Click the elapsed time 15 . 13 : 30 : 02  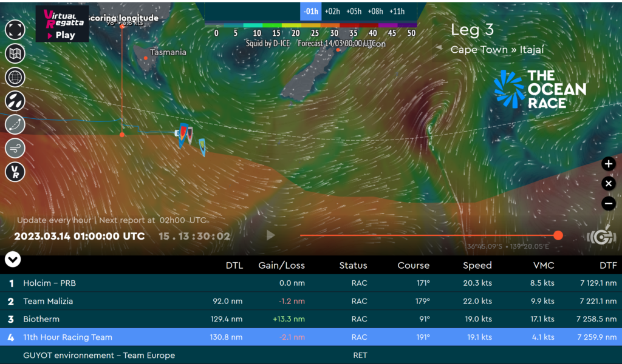[x=194, y=237]
